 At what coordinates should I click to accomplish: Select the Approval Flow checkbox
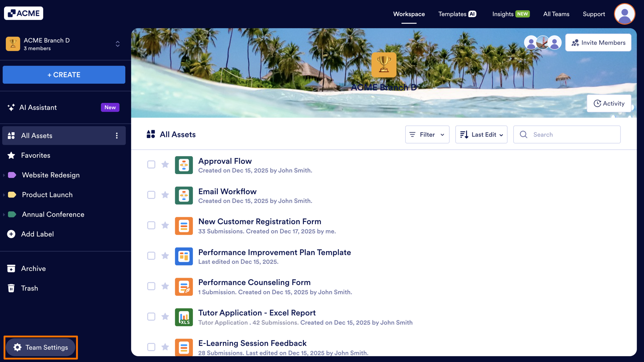151,165
